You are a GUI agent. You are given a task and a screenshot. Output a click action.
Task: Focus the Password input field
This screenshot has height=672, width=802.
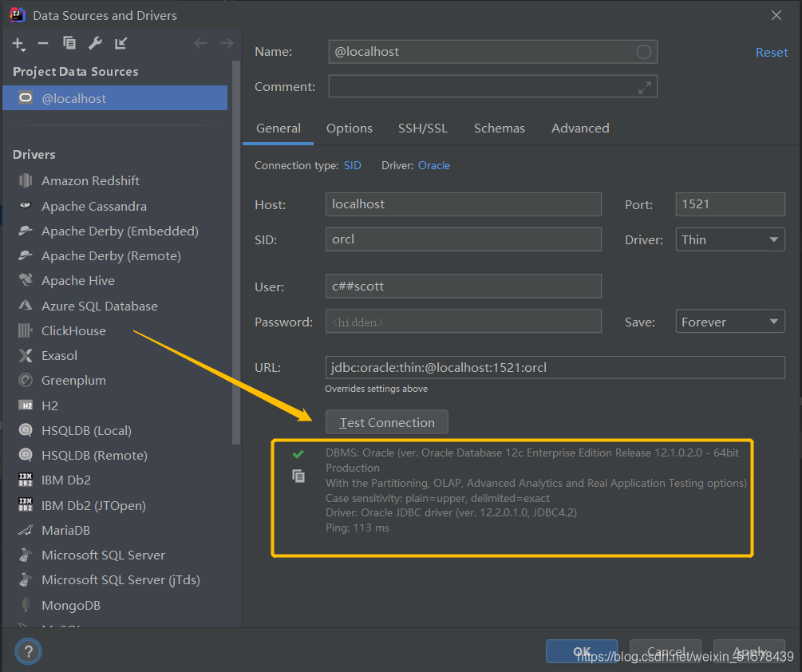pos(464,322)
